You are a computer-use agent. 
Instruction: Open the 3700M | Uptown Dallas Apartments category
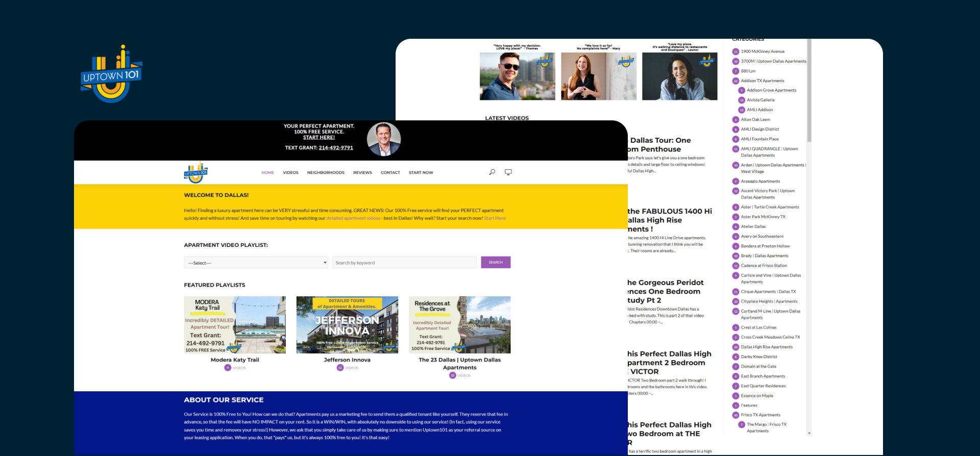click(x=774, y=61)
